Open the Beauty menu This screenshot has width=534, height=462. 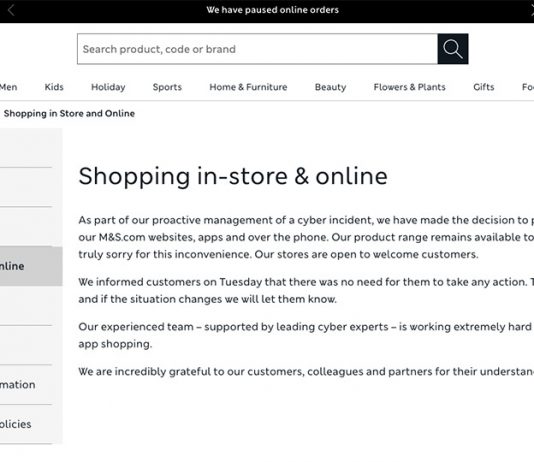click(x=330, y=87)
